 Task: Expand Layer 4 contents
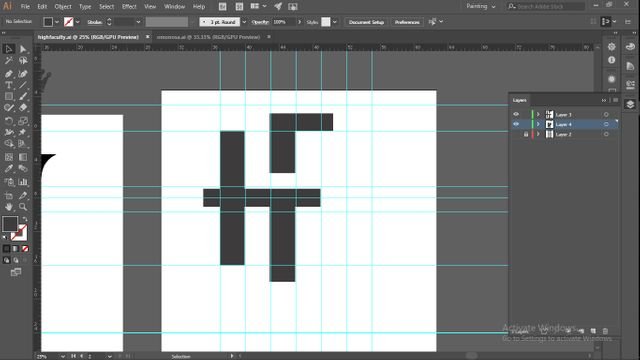[538, 124]
